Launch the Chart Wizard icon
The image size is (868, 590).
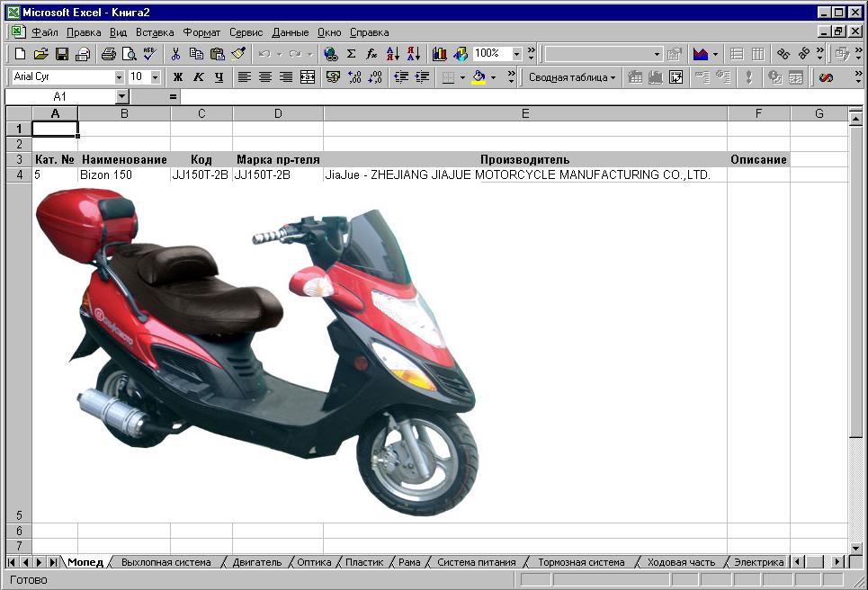[x=440, y=54]
